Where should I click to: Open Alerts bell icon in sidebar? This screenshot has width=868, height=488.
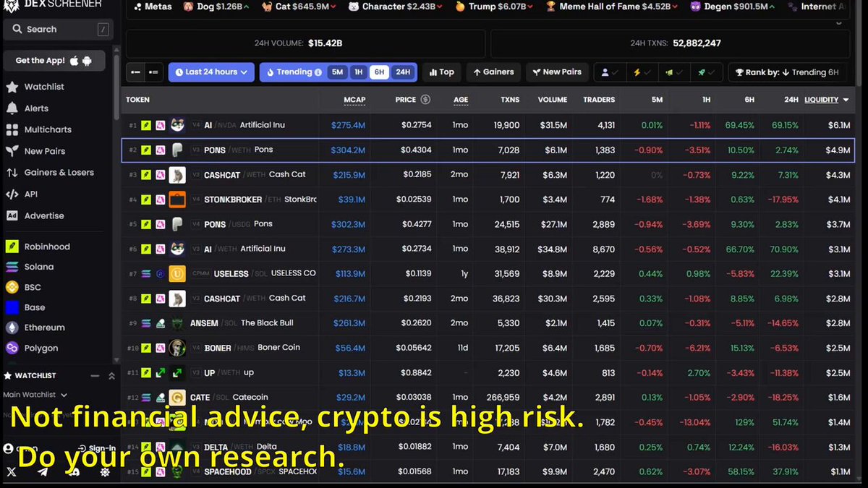click(x=12, y=108)
